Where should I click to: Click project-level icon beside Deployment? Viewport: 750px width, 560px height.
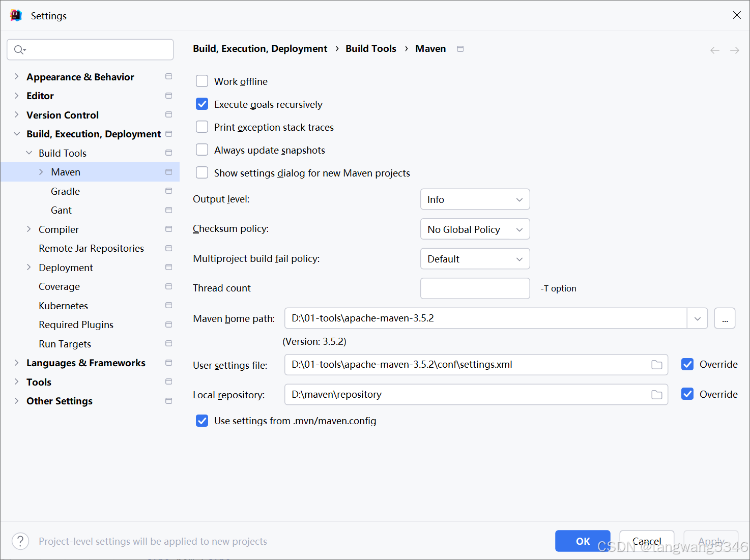[x=169, y=267]
